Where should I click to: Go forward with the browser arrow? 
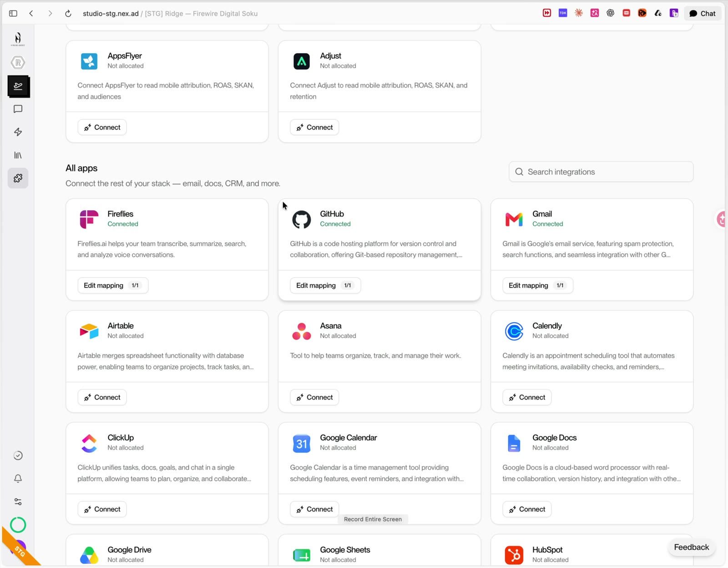point(50,14)
